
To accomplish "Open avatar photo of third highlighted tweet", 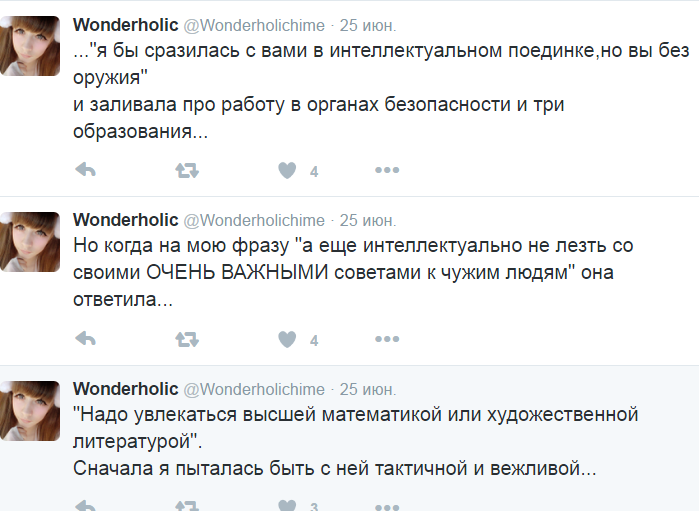I will pyautogui.click(x=30, y=411).
